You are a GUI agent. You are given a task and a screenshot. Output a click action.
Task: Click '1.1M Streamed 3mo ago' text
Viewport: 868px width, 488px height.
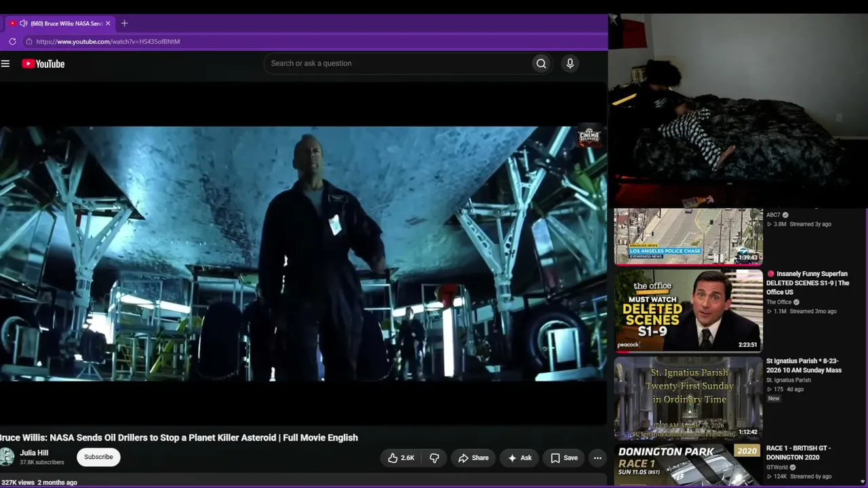click(x=802, y=312)
